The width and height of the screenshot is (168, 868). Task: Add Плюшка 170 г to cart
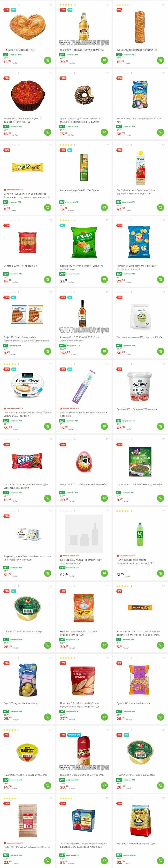click(x=47, y=60)
